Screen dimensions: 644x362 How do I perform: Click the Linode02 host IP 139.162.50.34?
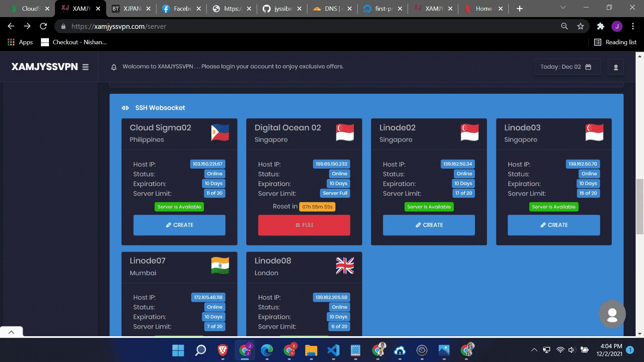pos(458,164)
